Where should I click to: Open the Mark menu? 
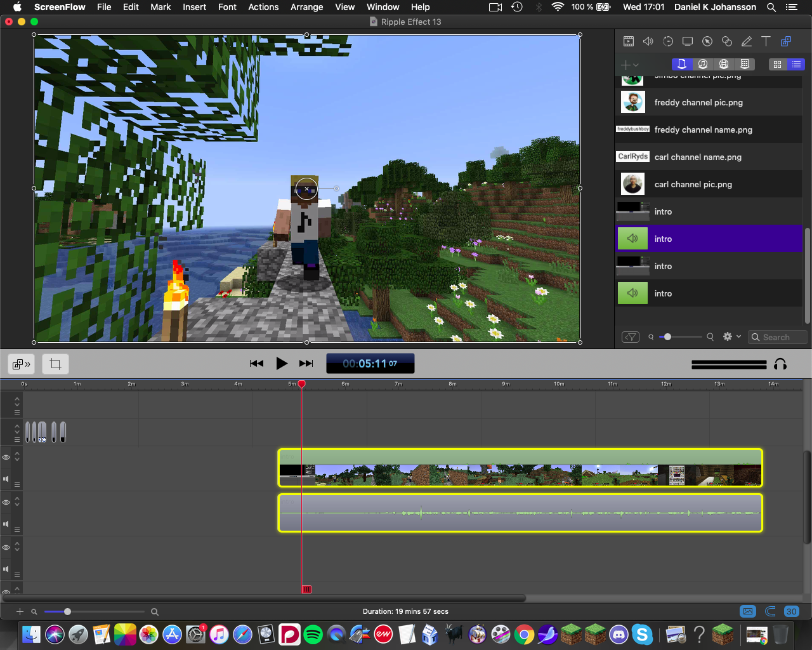[x=160, y=7]
